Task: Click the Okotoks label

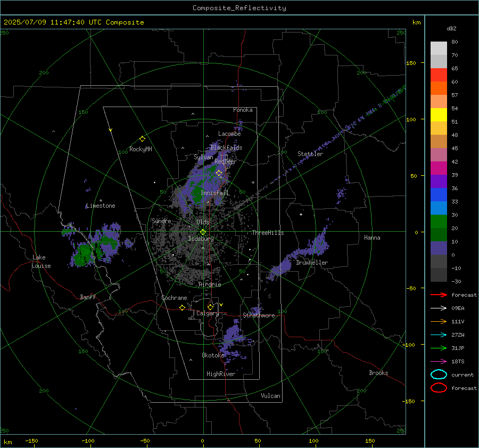Action: (x=213, y=355)
